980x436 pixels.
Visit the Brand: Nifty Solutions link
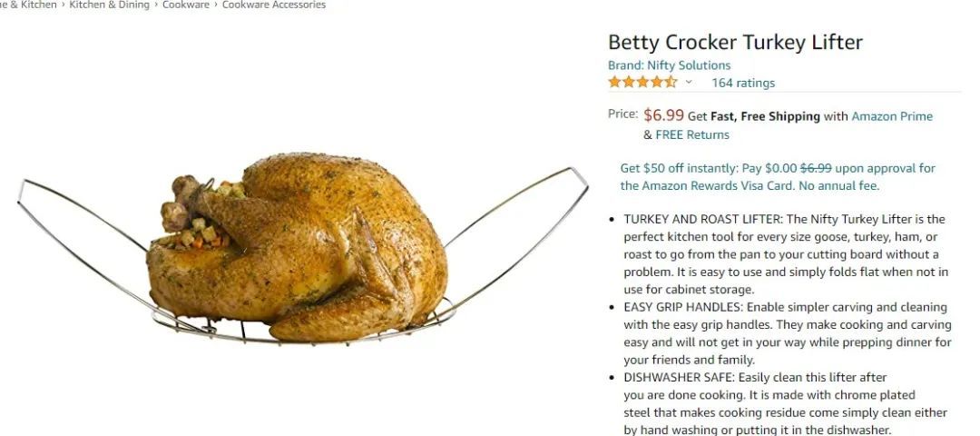(x=669, y=65)
